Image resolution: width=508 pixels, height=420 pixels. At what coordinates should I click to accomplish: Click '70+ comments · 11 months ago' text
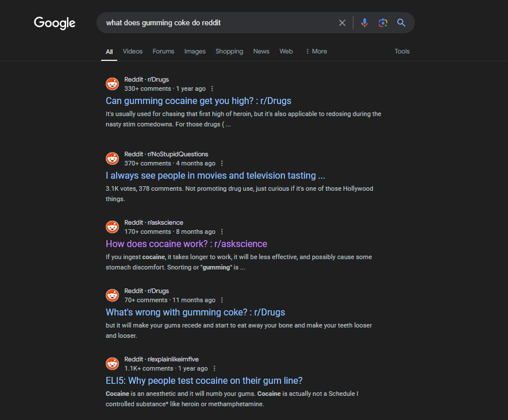coord(170,300)
